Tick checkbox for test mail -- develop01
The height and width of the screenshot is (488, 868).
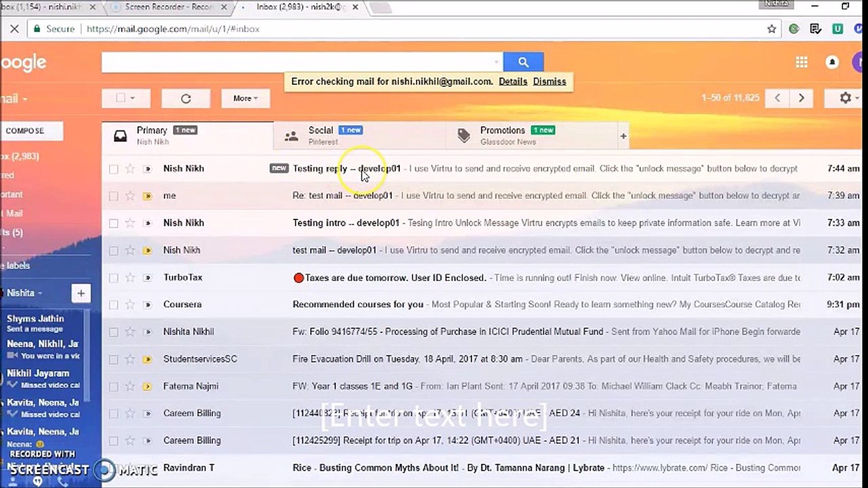click(x=113, y=250)
